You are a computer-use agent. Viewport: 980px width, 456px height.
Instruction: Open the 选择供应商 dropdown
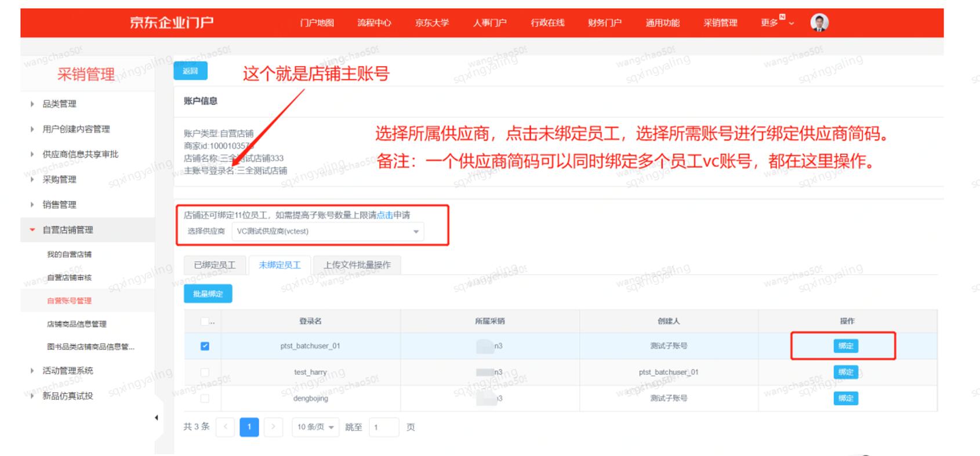328,231
